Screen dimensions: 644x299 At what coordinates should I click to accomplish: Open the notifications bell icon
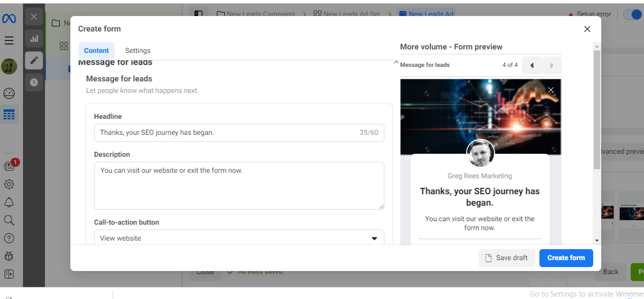pos(9,202)
